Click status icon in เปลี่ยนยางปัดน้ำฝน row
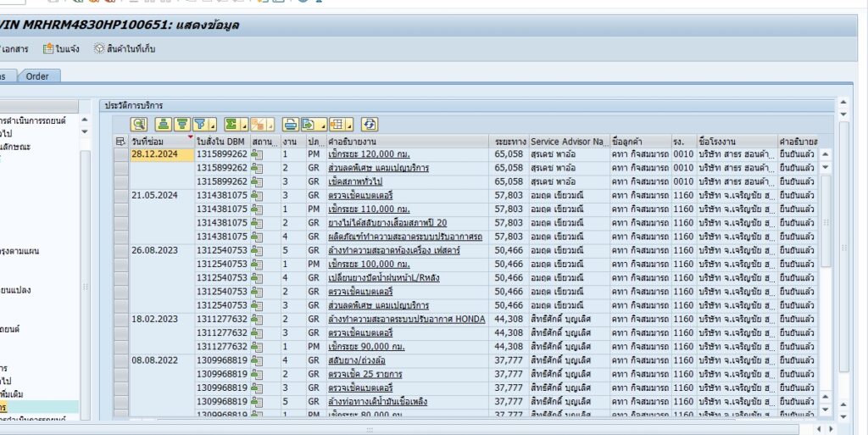Screen dimensions: 868x435 [256, 278]
